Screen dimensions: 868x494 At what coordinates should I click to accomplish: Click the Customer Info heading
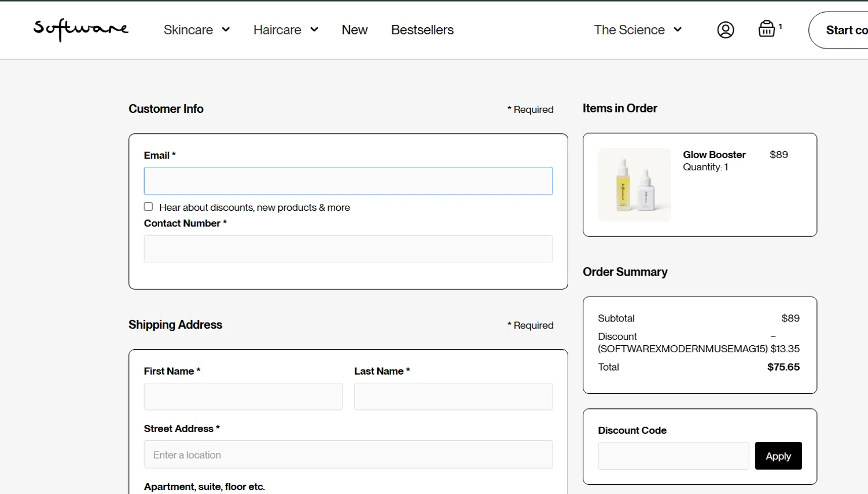pos(166,109)
